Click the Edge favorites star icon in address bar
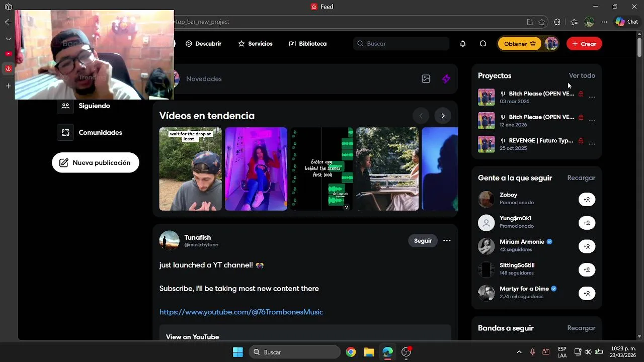 [542, 22]
